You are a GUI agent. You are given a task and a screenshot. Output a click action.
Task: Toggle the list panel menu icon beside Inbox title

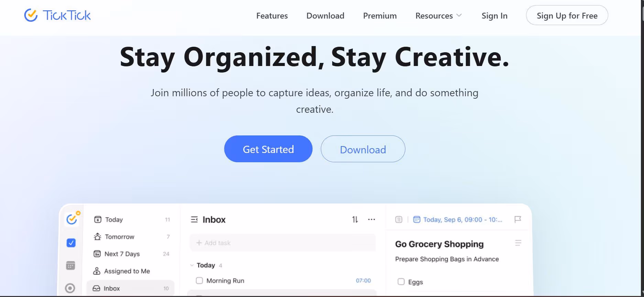[x=194, y=219]
